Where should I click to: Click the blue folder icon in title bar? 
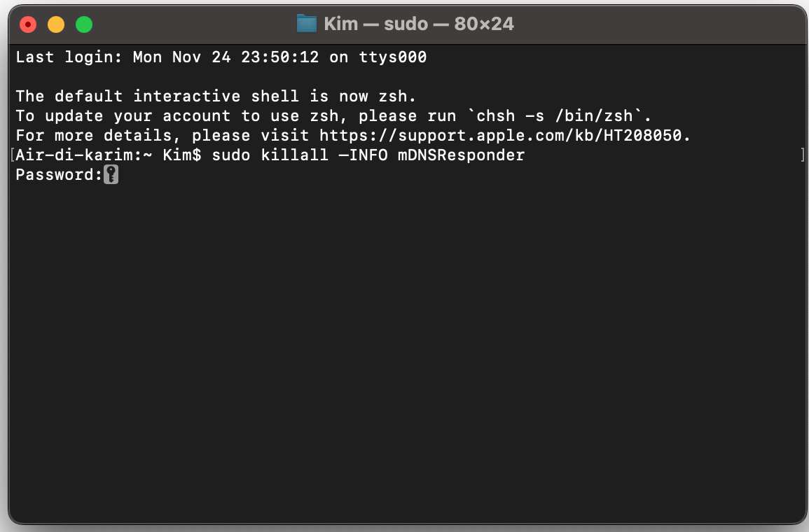(307, 24)
